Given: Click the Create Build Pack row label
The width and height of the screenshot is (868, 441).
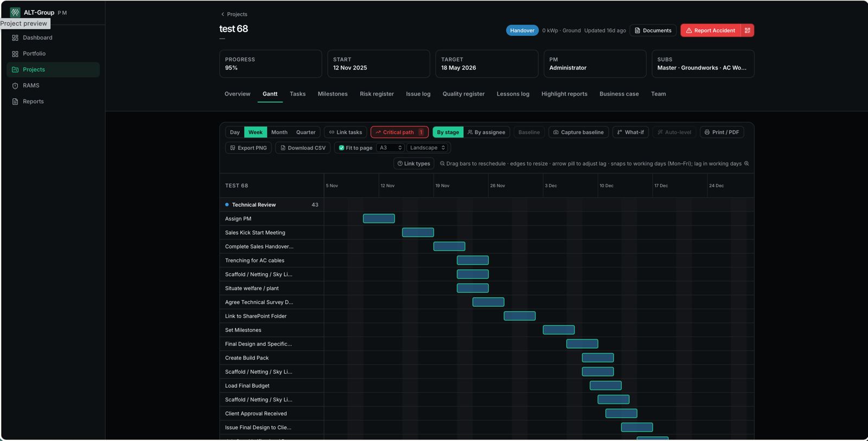Looking at the screenshot, I should [247, 358].
